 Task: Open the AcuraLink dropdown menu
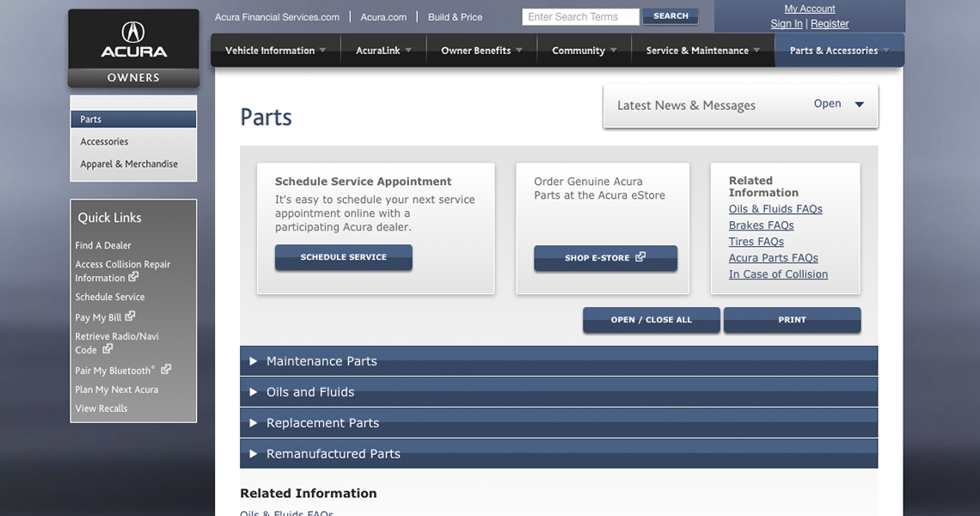(x=383, y=51)
